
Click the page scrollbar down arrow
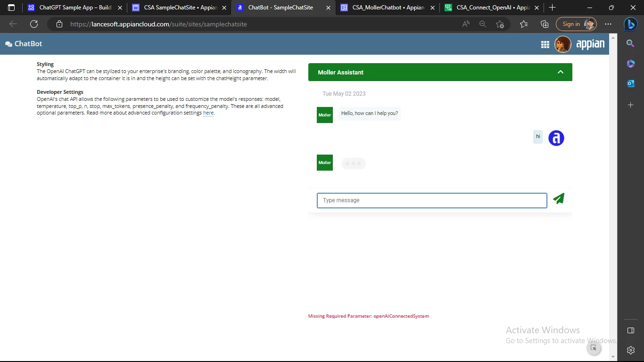point(613,357)
